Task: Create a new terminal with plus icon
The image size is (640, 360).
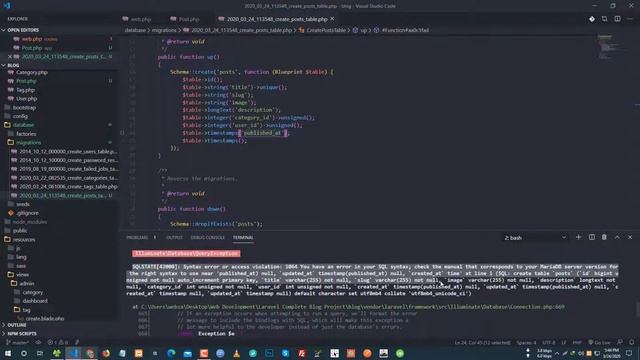Action: (x=578, y=237)
